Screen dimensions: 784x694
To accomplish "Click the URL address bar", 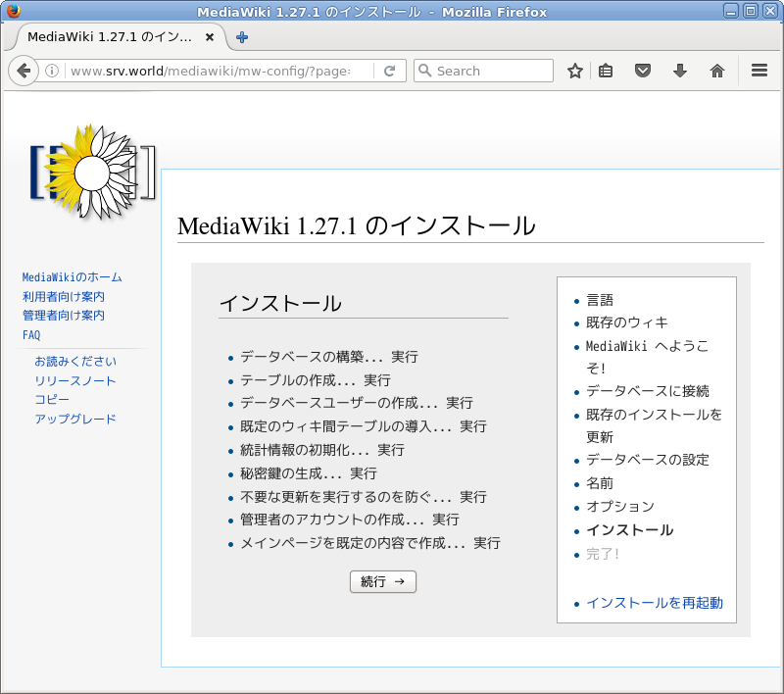I will pyautogui.click(x=211, y=71).
